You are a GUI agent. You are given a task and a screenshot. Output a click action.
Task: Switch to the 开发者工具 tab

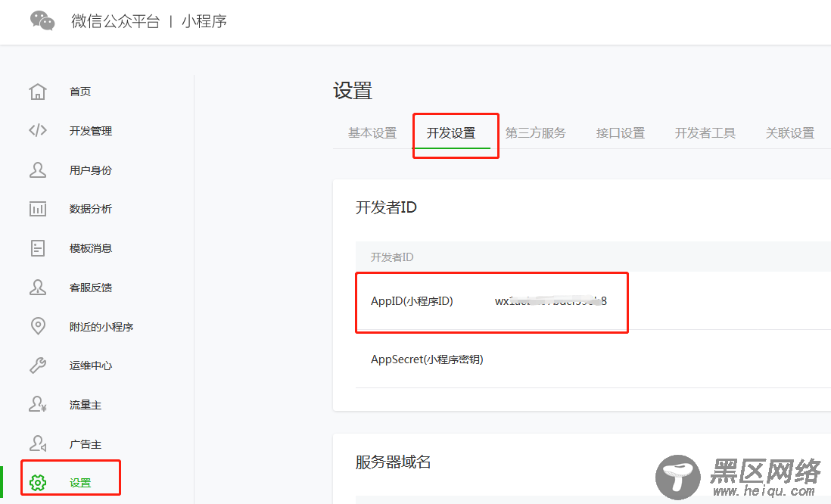(x=705, y=132)
